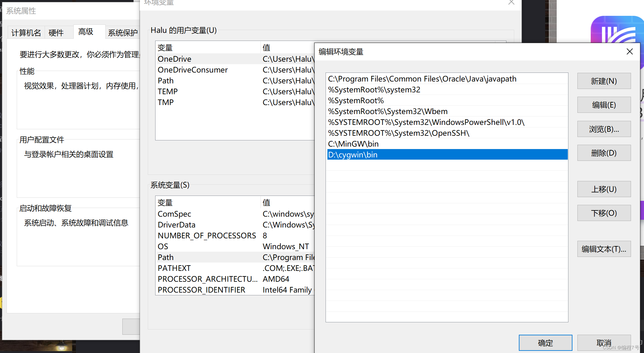The height and width of the screenshot is (353, 644).
Task: Sort user variables by 值 header
Action: pos(288,47)
